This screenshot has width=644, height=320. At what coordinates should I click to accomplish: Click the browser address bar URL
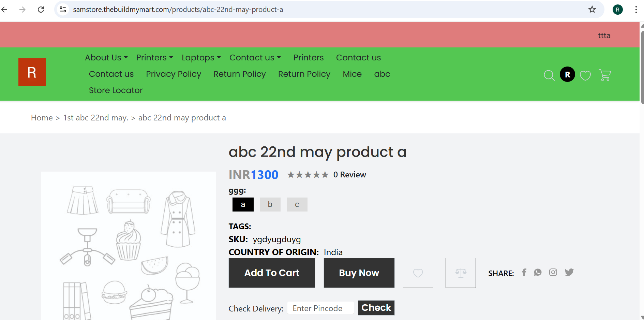pos(178,10)
